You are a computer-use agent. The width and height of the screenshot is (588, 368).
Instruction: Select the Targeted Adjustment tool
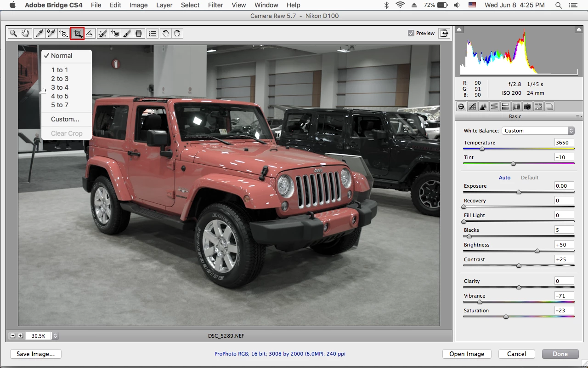pyautogui.click(x=63, y=33)
